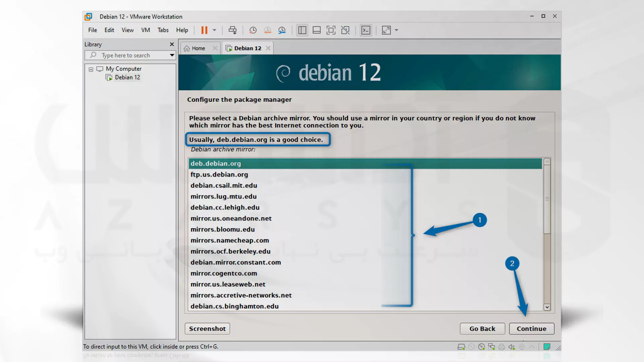Click the mirror list scroll down arrow
Image resolution: width=644 pixels, height=362 pixels.
pos(547,307)
